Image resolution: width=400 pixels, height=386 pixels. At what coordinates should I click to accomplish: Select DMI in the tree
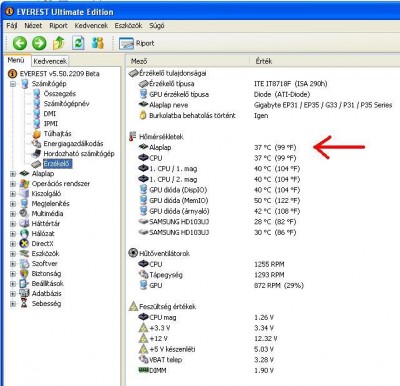coord(50,114)
